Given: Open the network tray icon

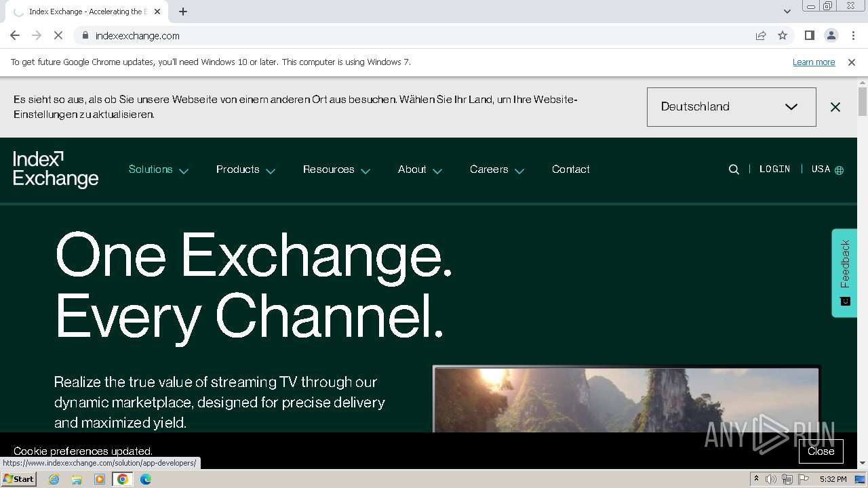Looking at the screenshot, I should [787, 479].
